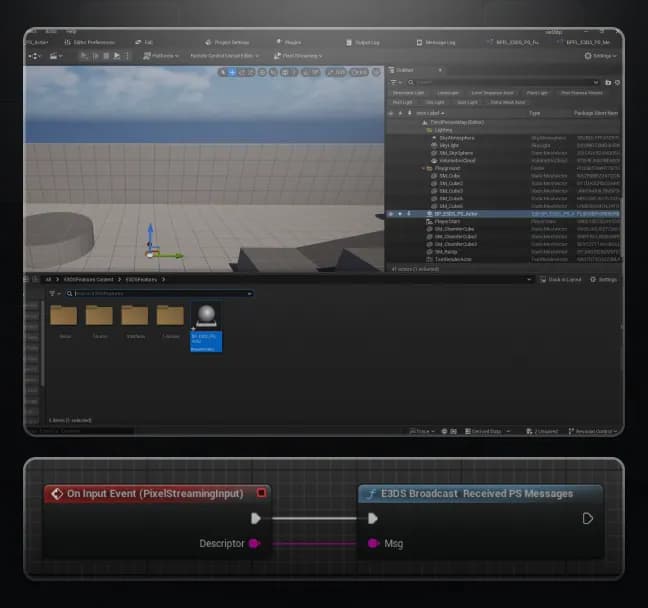
Task: Click the viewport layout icon
Action: click(x=376, y=73)
